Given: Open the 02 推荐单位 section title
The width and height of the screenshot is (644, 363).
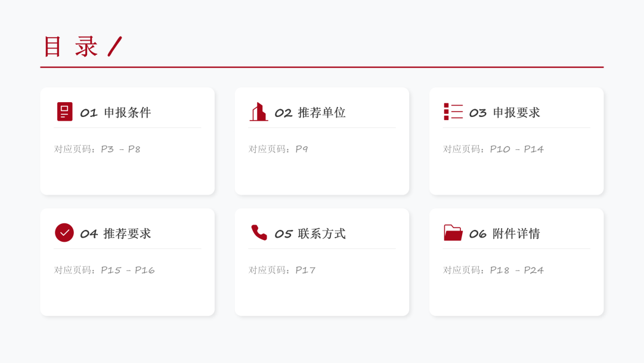Looking at the screenshot, I should pos(310,113).
